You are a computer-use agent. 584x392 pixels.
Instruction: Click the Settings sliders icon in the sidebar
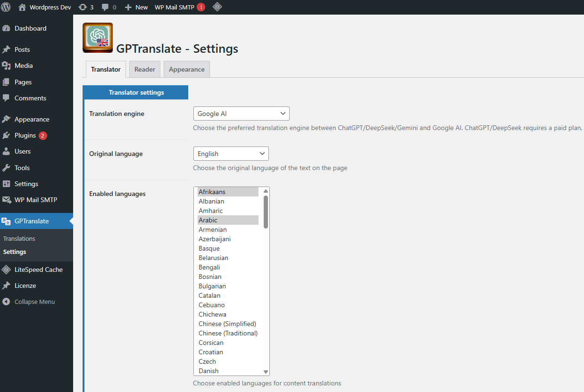click(x=6, y=184)
